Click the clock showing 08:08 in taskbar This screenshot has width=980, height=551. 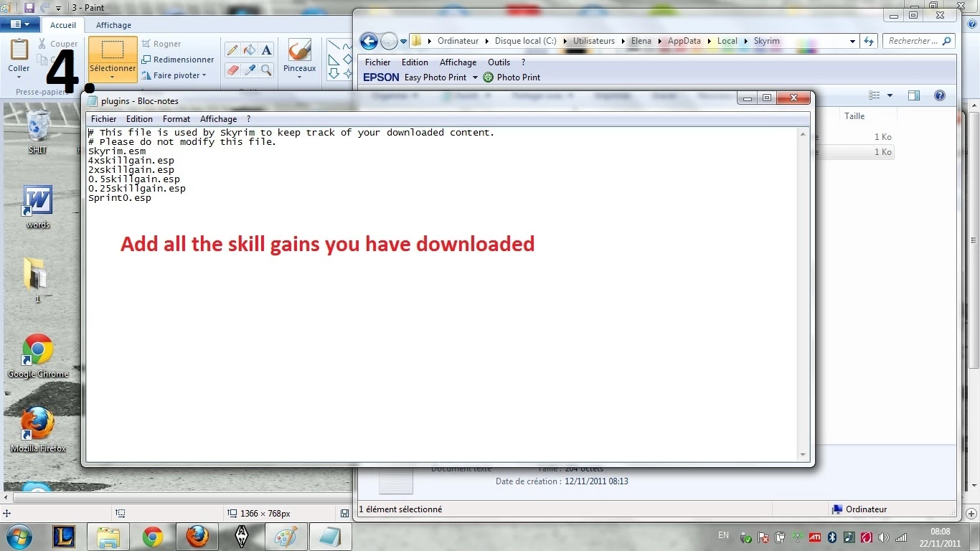940,532
